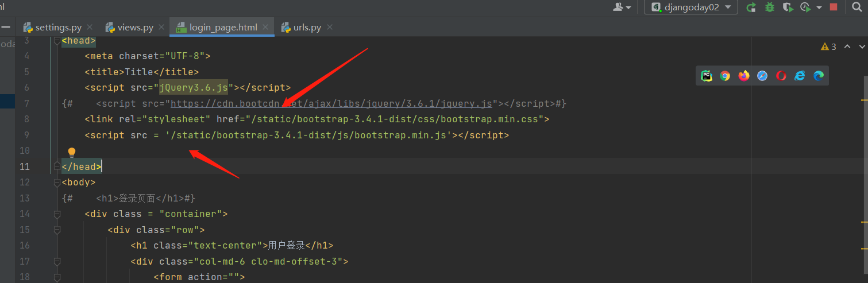Viewport: 868px width, 283px height.
Task: Open the code with me user icon
Action: [622, 7]
